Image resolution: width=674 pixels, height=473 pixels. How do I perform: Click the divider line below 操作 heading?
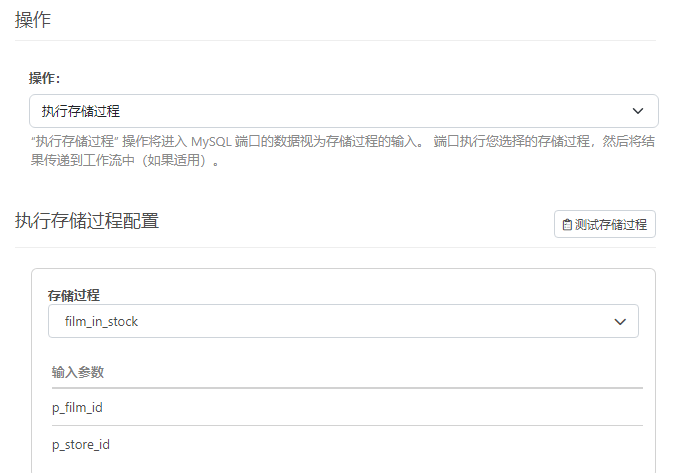(x=335, y=41)
